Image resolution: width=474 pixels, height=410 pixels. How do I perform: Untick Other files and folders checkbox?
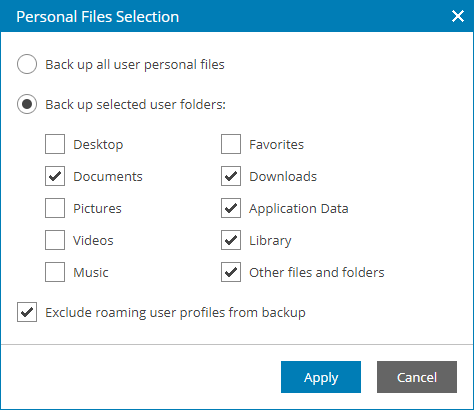pos(231,272)
